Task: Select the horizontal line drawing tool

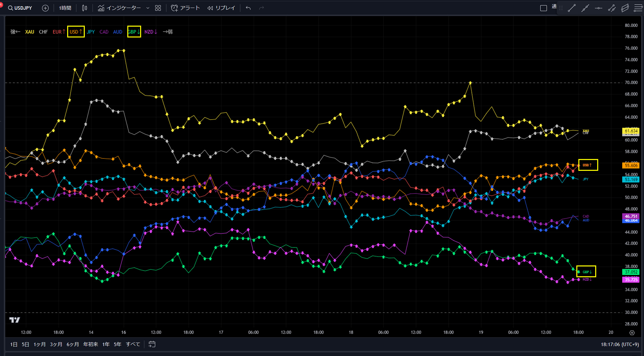Action: tap(598, 8)
